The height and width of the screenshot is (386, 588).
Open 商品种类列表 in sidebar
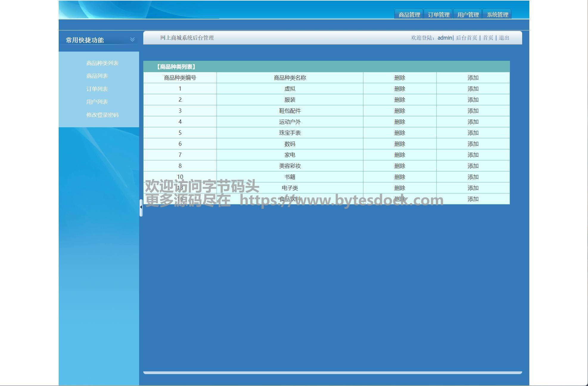(102, 63)
